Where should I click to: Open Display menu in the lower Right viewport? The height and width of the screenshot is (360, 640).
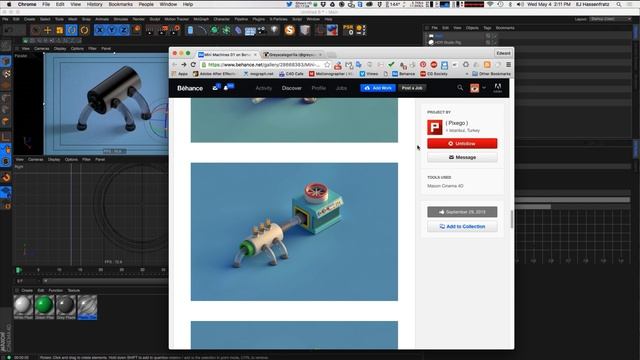click(x=54, y=160)
